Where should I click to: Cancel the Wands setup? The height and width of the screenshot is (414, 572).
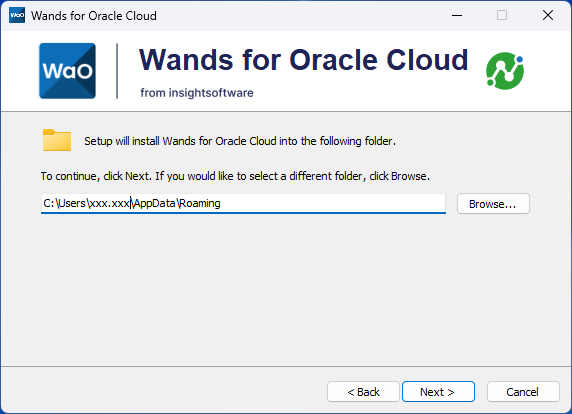click(523, 392)
